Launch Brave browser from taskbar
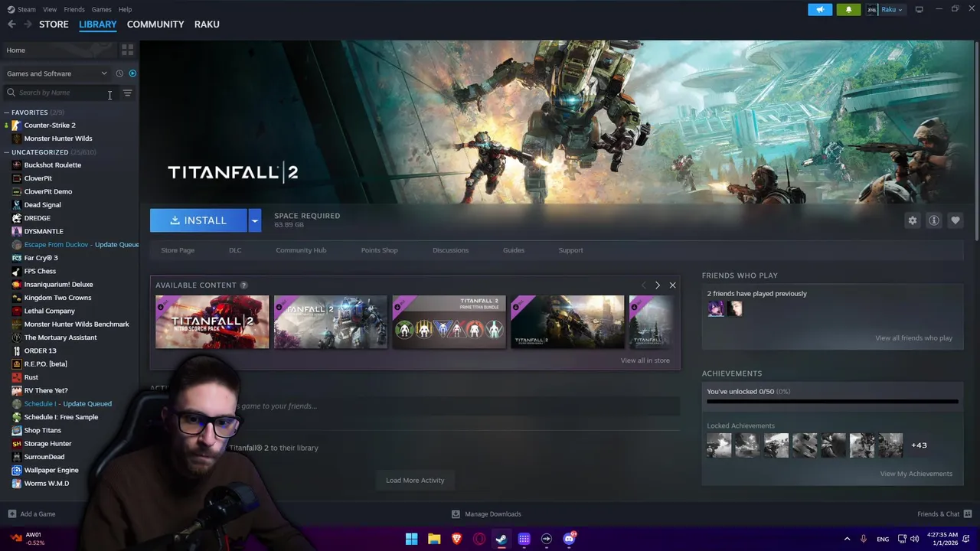980x551 pixels. 456,539
